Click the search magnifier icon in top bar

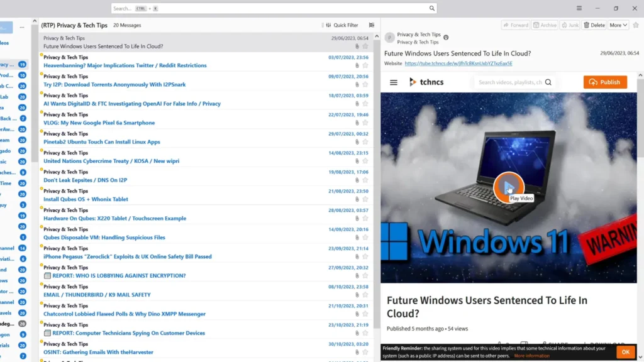(431, 8)
